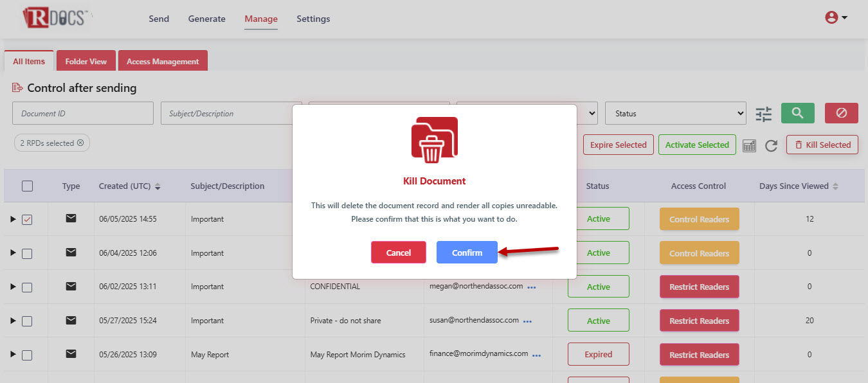This screenshot has height=383, width=868.
Task: Confirm the Kill Document dialog
Action: [467, 253]
